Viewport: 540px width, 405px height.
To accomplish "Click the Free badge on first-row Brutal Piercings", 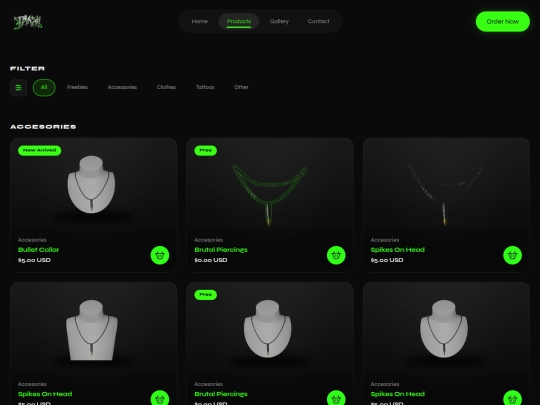I will pos(206,150).
